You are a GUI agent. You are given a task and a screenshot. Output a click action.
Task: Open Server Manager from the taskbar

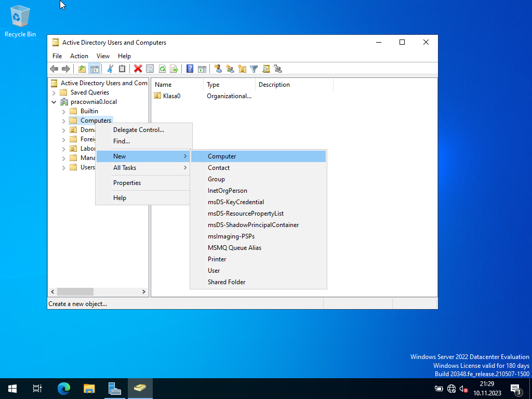point(114,389)
